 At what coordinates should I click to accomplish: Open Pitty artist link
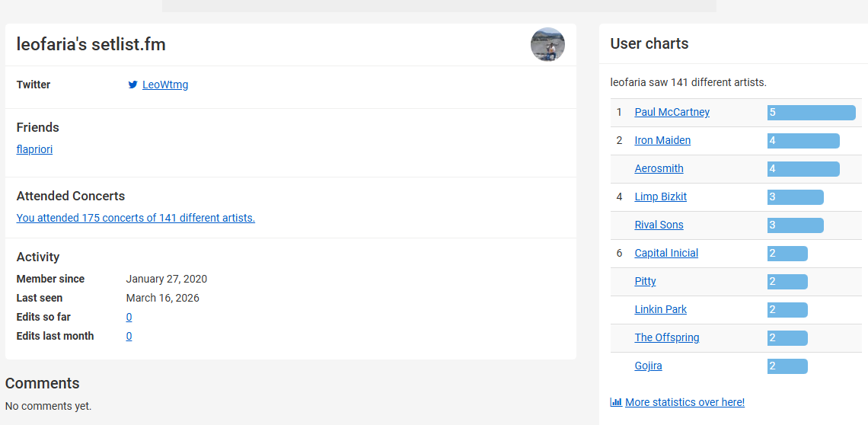pyautogui.click(x=645, y=282)
